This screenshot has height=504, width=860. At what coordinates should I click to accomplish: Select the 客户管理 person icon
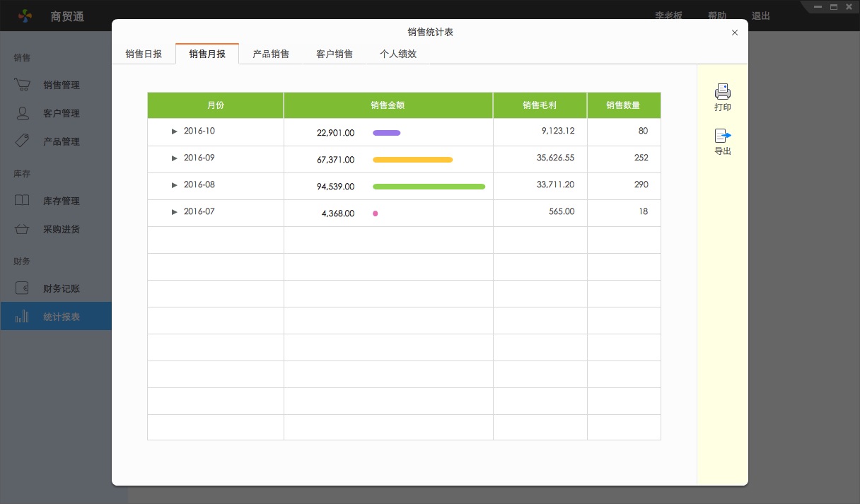point(22,113)
